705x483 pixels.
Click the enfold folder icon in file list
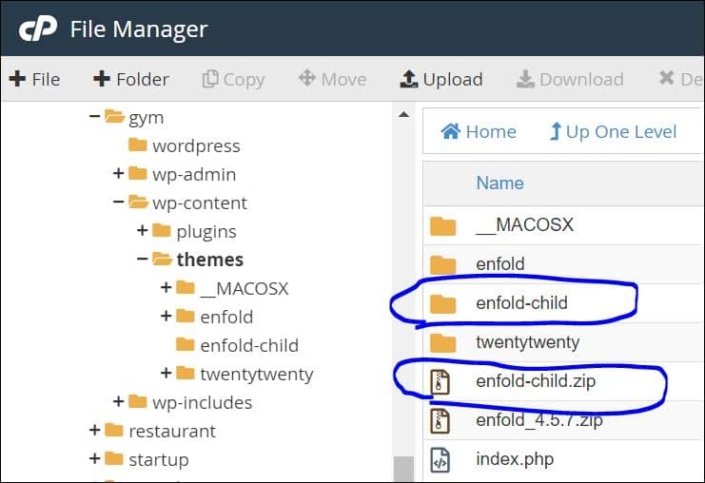[442, 264]
